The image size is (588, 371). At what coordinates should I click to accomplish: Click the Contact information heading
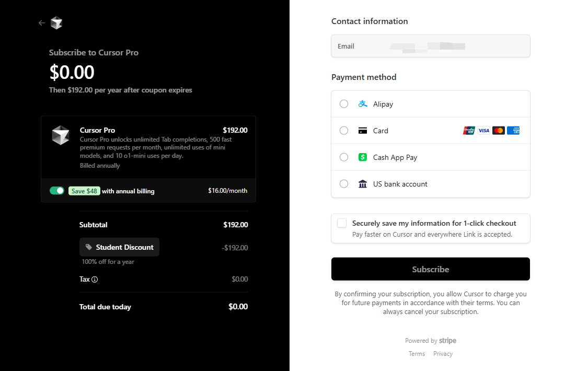click(370, 21)
